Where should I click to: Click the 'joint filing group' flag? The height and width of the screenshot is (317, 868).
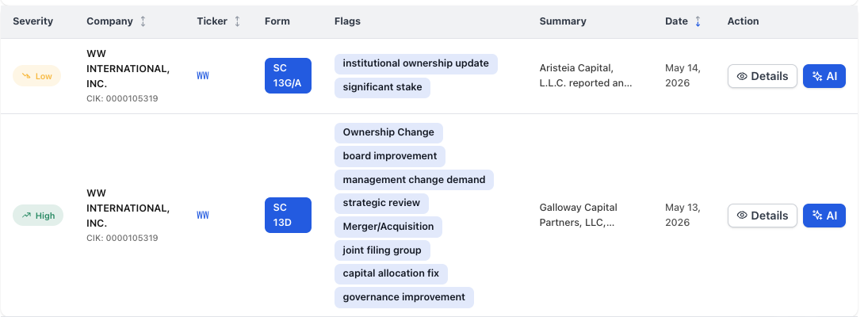[x=382, y=250]
